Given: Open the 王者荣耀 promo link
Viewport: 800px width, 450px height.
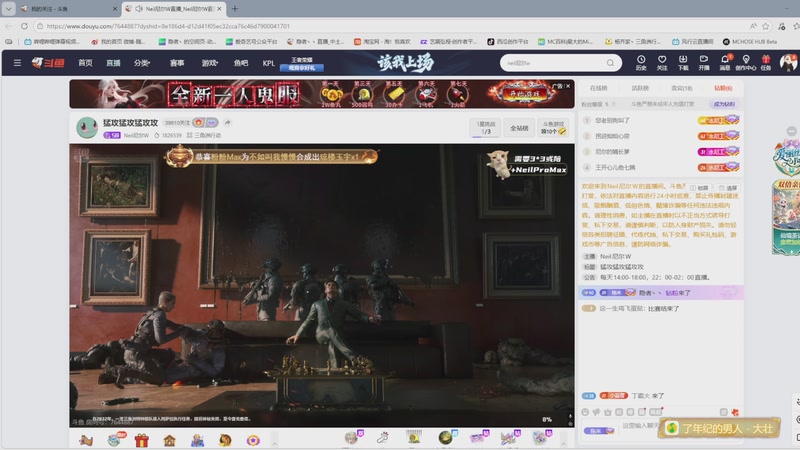Looking at the screenshot, I should 302,63.
